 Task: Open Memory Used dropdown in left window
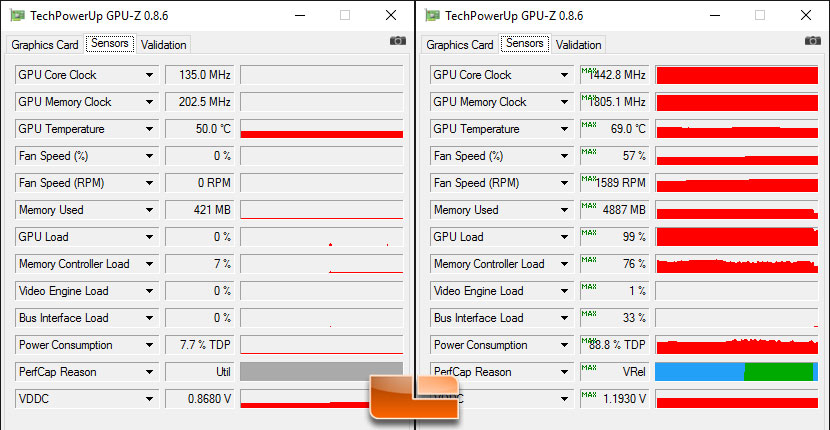tap(150, 210)
